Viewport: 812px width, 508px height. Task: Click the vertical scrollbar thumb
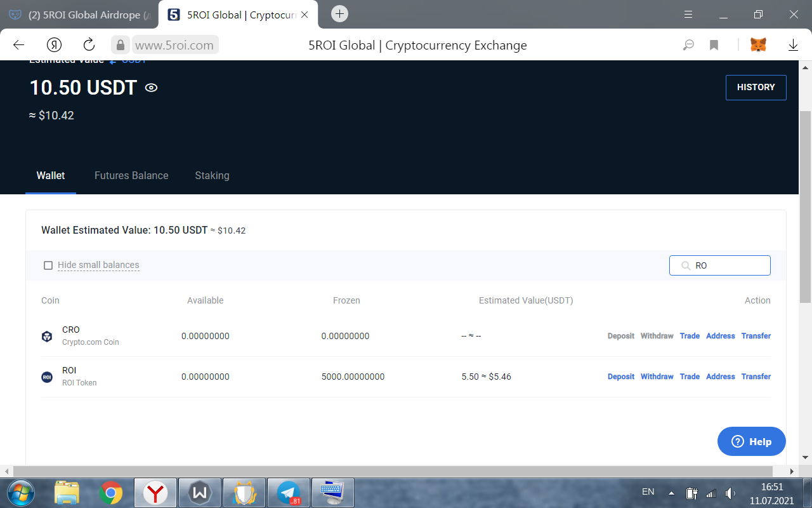pyautogui.click(x=805, y=206)
